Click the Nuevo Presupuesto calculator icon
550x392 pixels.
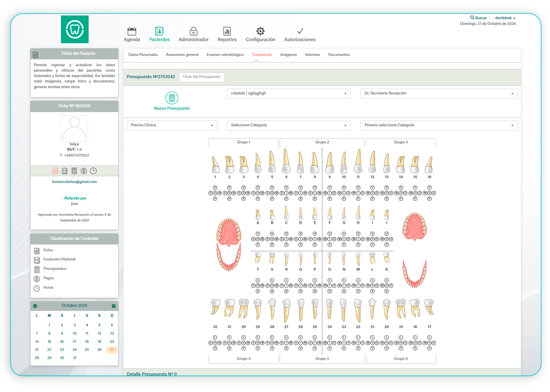[x=172, y=98]
